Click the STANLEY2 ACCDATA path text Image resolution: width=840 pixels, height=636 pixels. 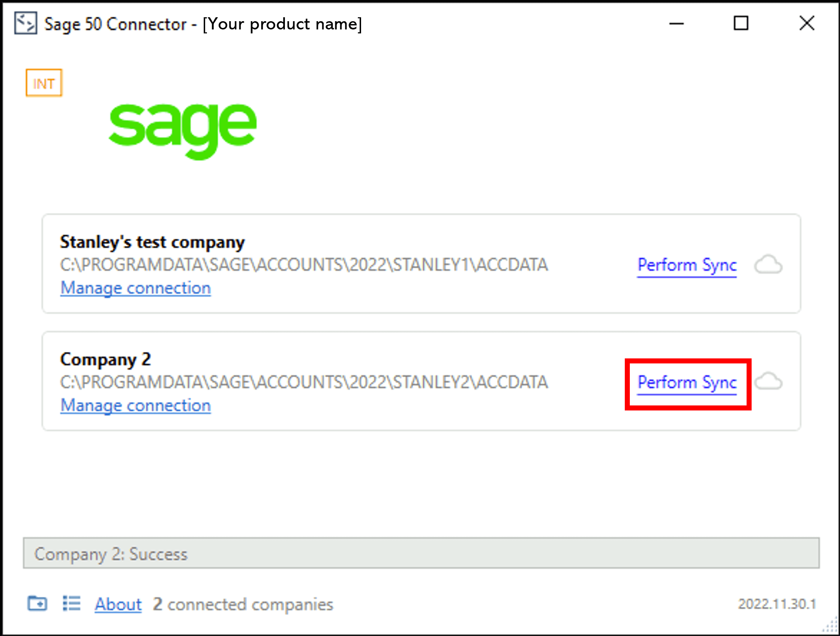[304, 382]
